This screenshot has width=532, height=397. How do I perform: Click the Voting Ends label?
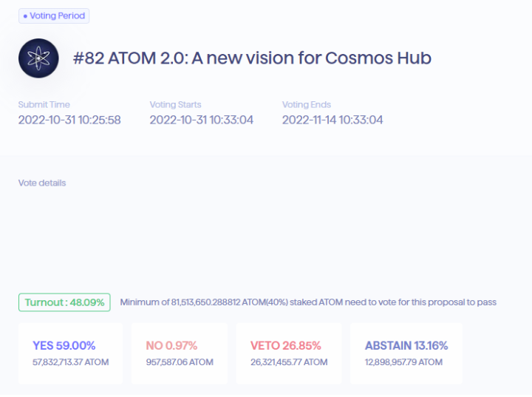(307, 104)
